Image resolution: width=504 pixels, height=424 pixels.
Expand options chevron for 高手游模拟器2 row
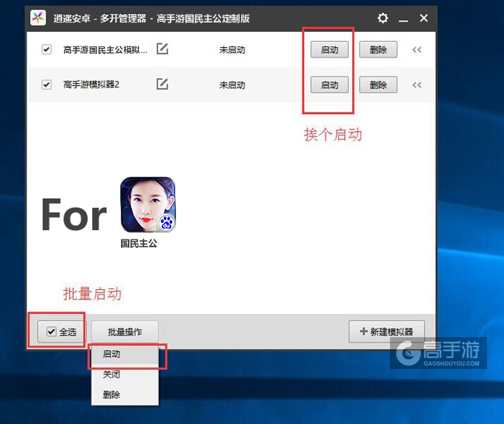[417, 85]
